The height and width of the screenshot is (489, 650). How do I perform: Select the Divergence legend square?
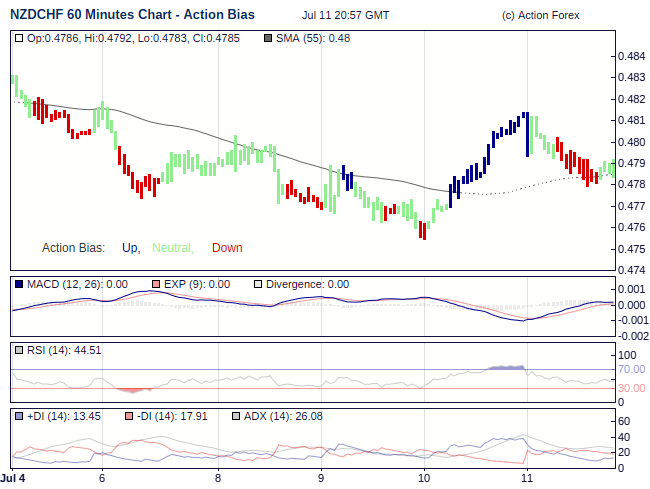pyautogui.click(x=258, y=284)
